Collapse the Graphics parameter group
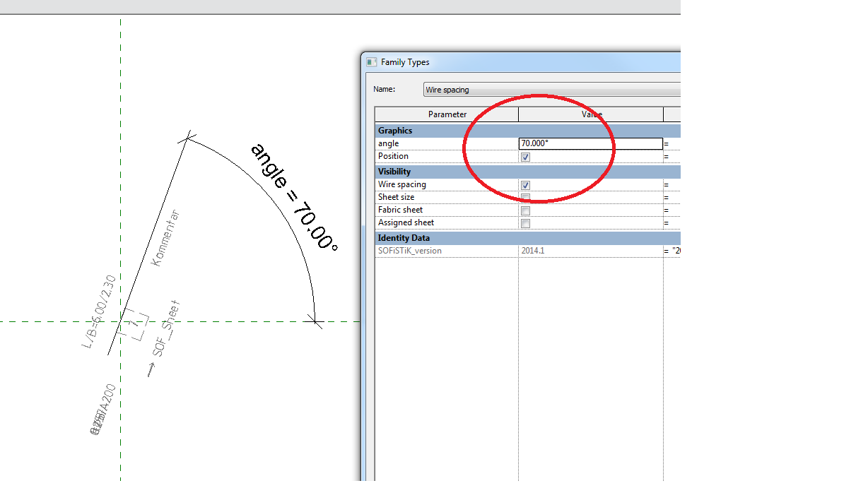 coord(395,131)
